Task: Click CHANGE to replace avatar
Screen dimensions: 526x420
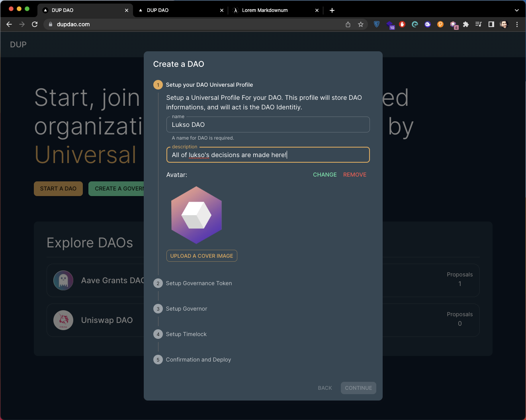Action: tap(325, 175)
